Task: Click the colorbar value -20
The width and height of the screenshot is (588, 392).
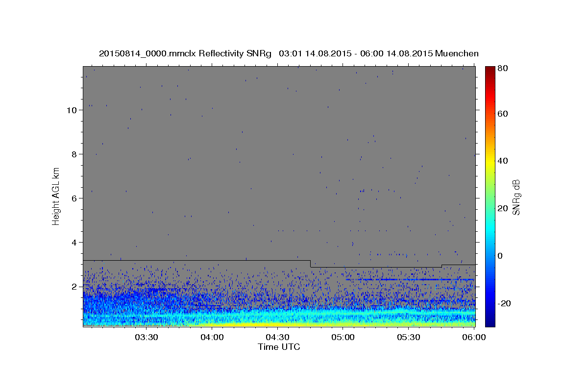Action: [x=504, y=303]
